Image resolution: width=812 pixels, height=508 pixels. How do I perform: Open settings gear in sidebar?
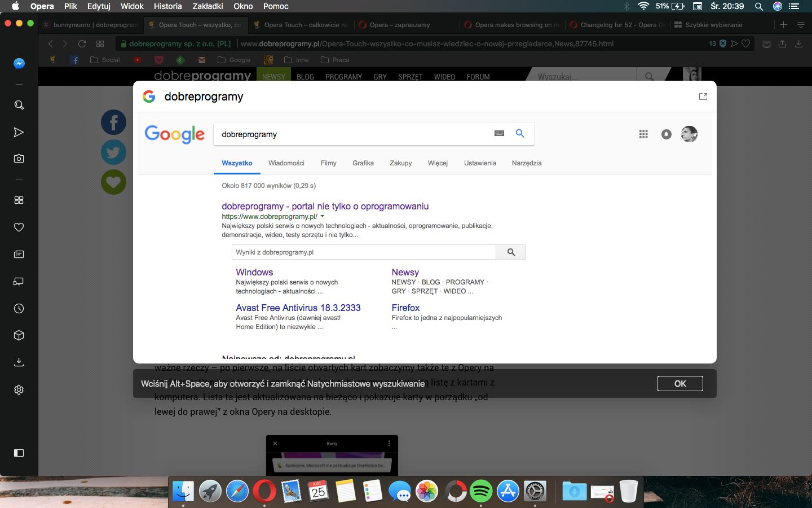(x=19, y=389)
